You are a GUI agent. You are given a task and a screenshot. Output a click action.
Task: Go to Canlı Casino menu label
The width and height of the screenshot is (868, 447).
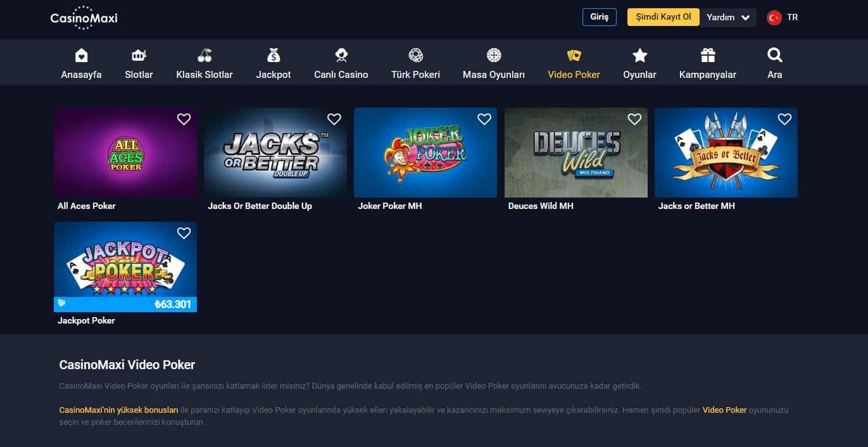coord(341,75)
